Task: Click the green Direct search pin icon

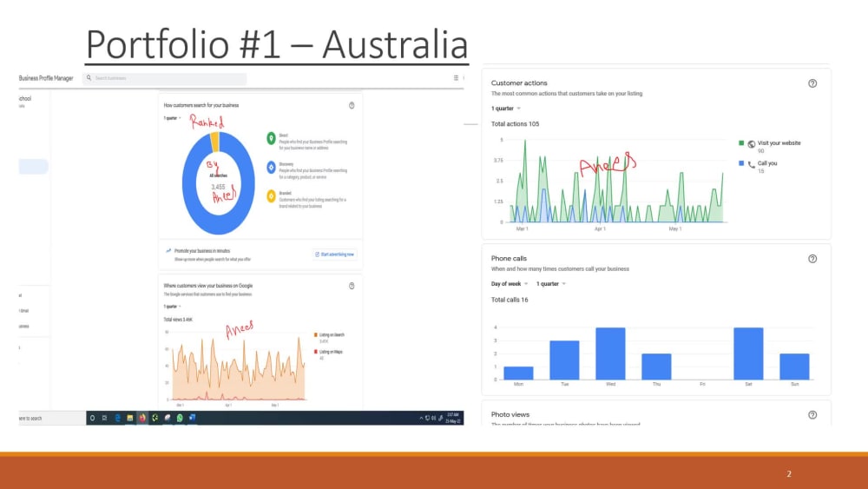Action: pyautogui.click(x=271, y=138)
